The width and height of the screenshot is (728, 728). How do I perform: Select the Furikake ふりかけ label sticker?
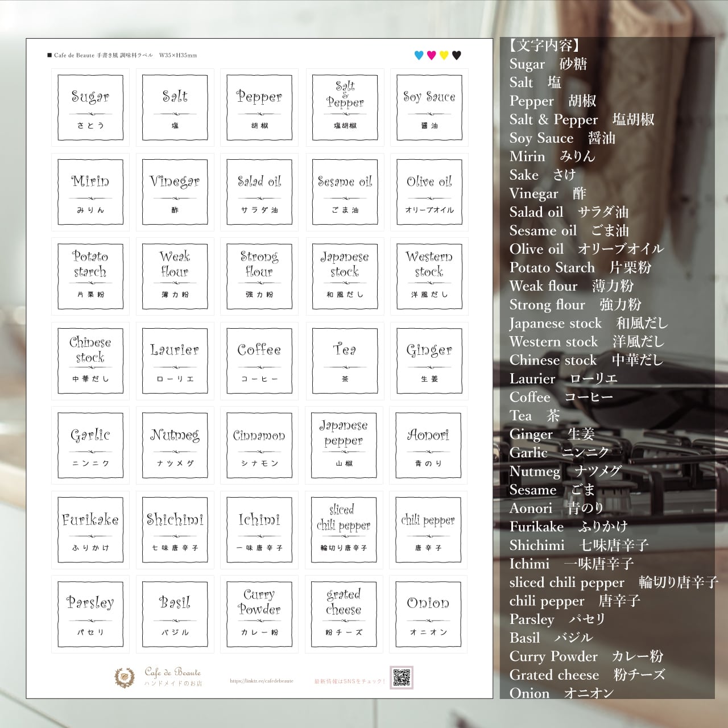pyautogui.click(x=90, y=530)
